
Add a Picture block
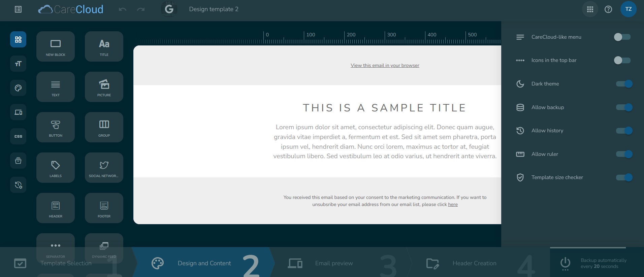point(104,87)
